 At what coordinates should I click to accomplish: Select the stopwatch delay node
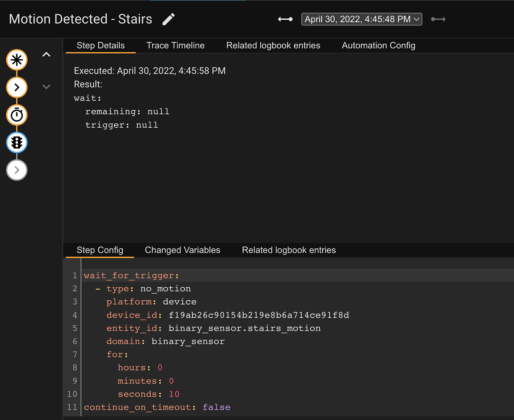[x=17, y=115]
